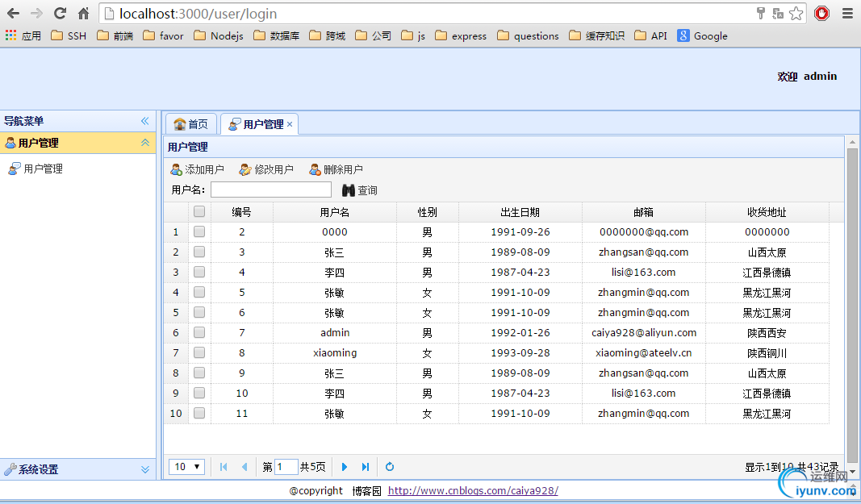Screen dimensions: 861x504
Task: Click the 用户名 search input field
Action: point(270,190)
